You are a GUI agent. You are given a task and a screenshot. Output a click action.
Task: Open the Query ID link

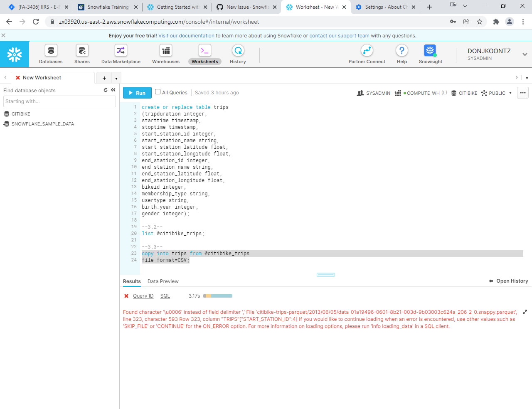[x=143, y=296]
